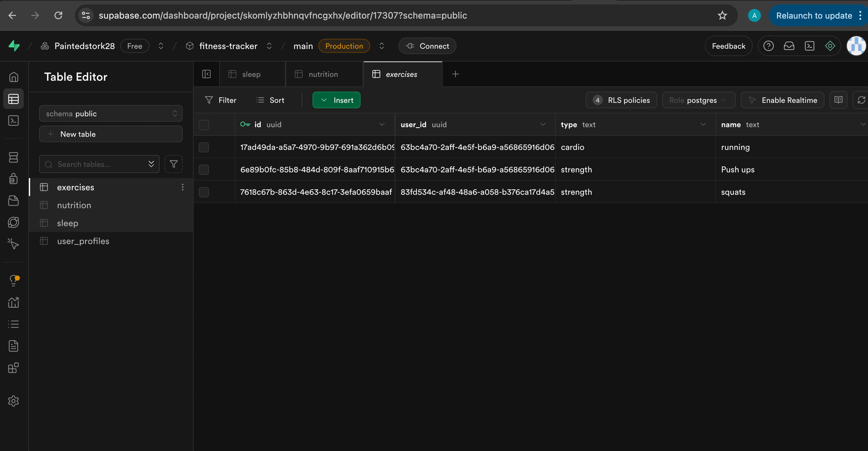
Task: Select the row with running exercise
Action: pyautogui.click(x=204, y=147)
